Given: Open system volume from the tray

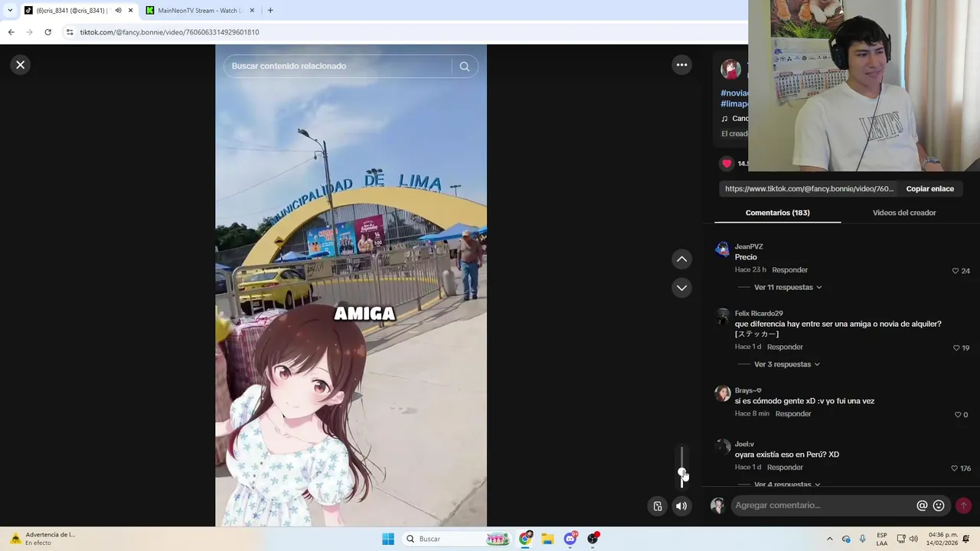Looking at the screenshot, I should tap(913, 539).
